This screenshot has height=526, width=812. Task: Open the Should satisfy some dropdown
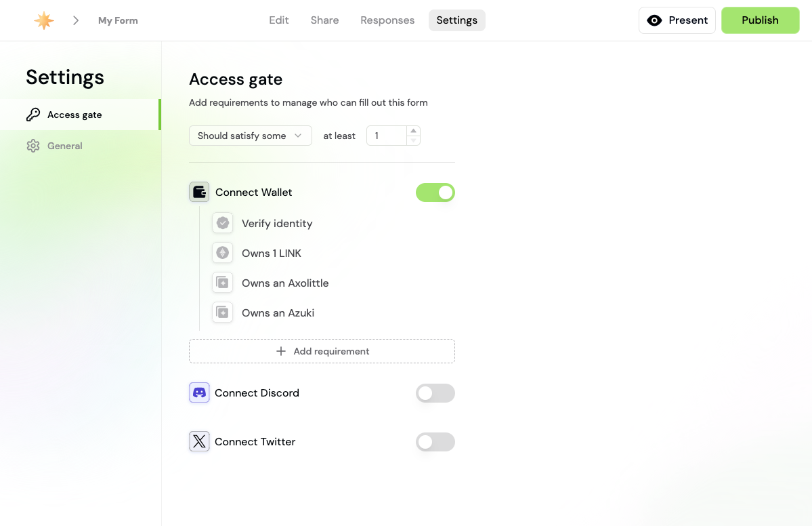coord(250,136)
